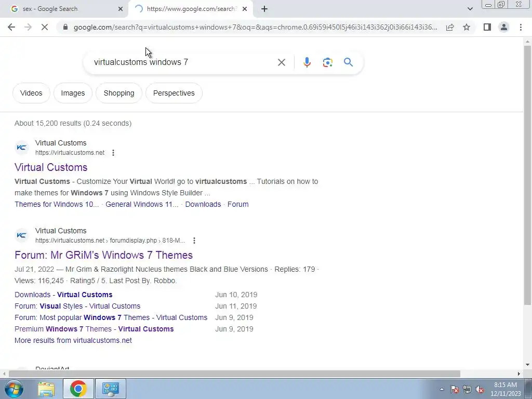Viewport: 532px width, 399px height.
Task: Click the address bar URL
Action: pyautogui.click(x=255, y=27)
